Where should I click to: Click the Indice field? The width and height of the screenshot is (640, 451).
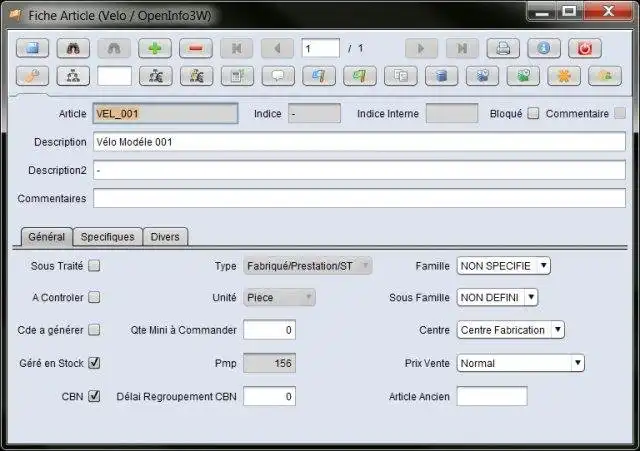pos(314,113)
